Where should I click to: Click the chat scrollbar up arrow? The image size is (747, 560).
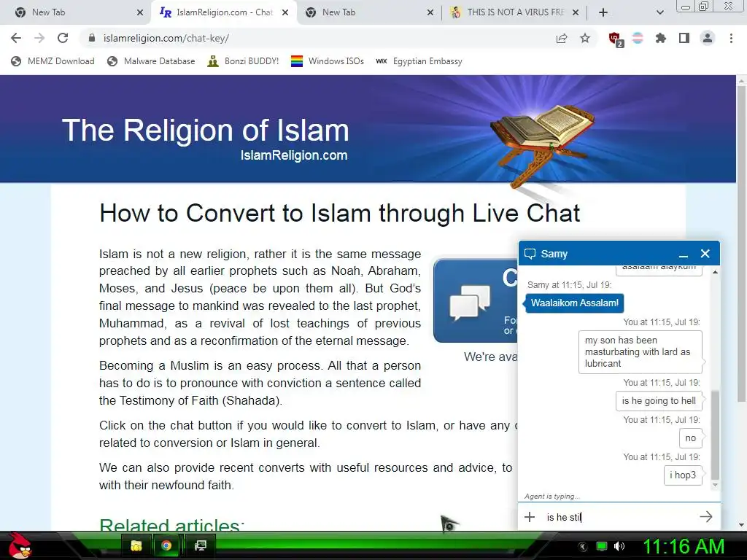[715, 272]
